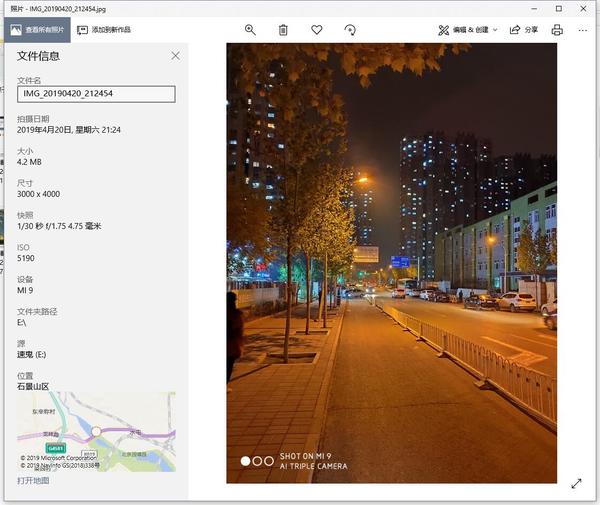Click Add to new creation button
This screenshot has height=505, width=600.
point(104,30)
